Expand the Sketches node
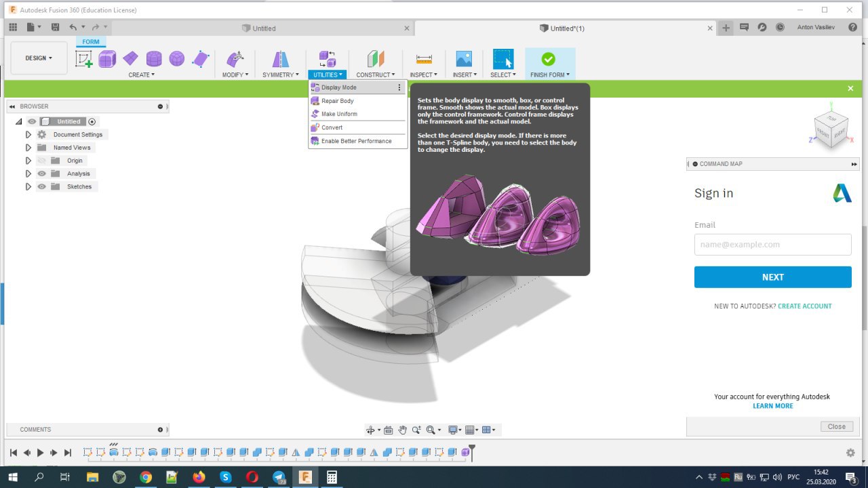The image size is (868, 488). coord(28,186)
